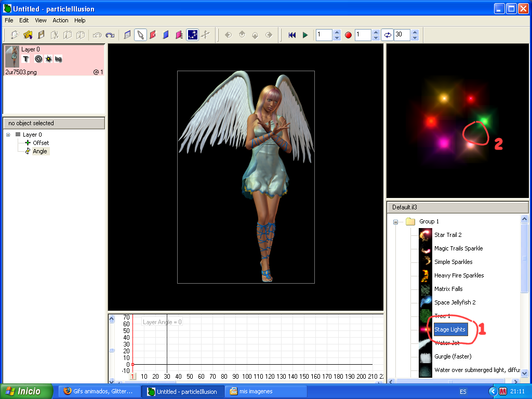The height and width of the screenshot is (399, 532).
Task: Click the Layer 0 thumbnail image
Action: 12,57
